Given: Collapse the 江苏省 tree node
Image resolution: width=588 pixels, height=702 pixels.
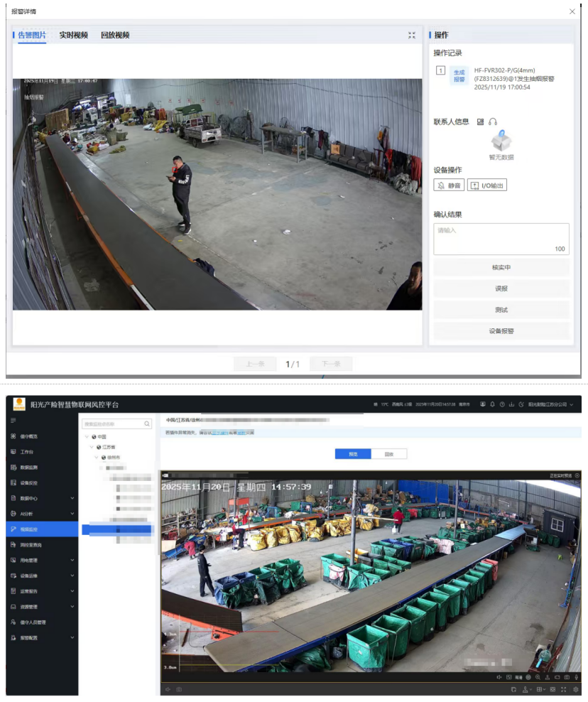Looking at the screenshot, I should 92,447.
